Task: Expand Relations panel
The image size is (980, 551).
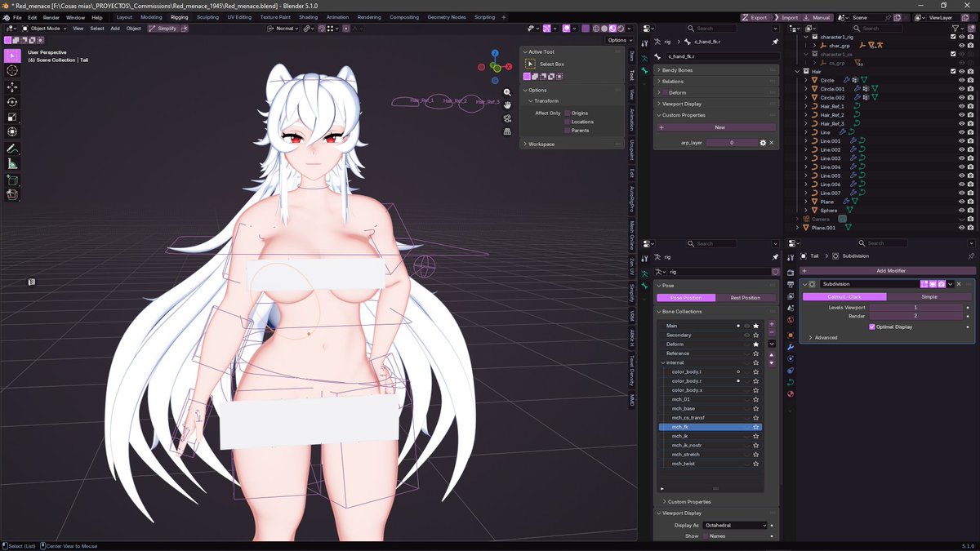Action: tap(715, 82)
